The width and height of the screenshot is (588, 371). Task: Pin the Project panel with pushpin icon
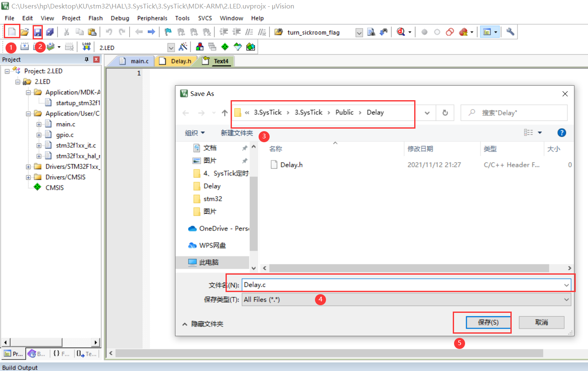click(x=86, y=59)
